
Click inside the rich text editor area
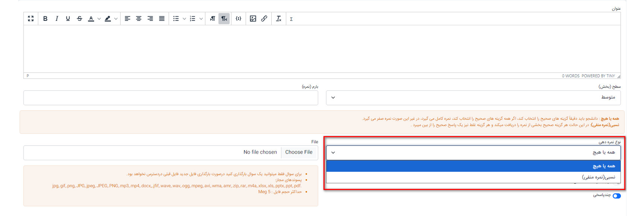[x=322, y=49]
